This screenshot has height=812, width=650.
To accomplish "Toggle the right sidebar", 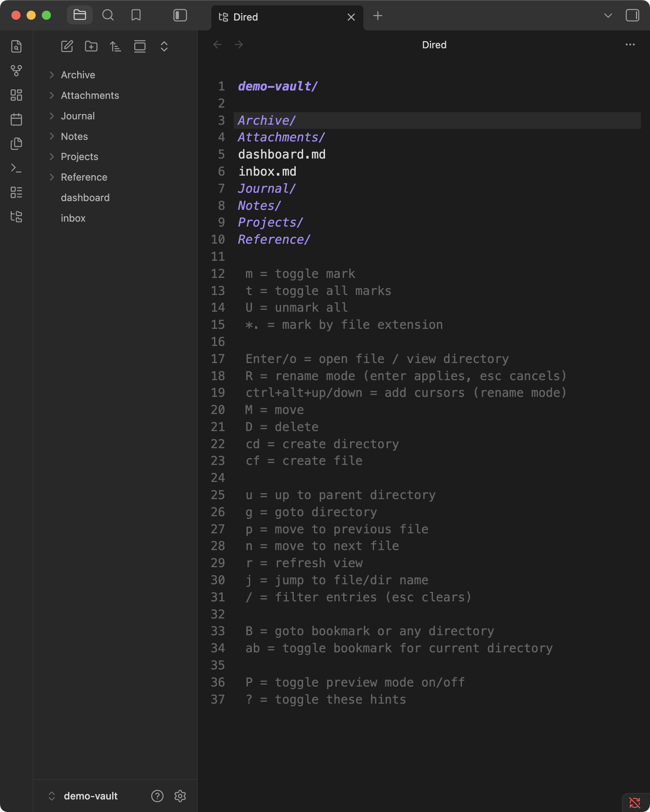I will tap(633, 15).
